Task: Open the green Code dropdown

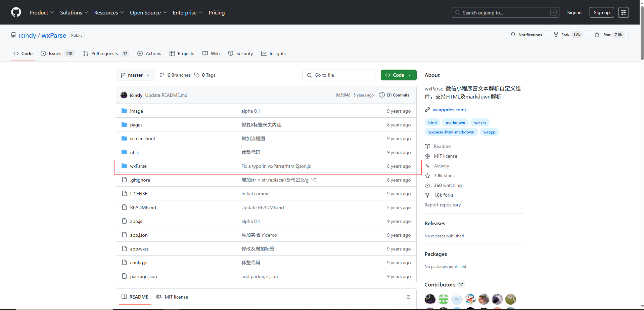Action: tap(398, 75)
